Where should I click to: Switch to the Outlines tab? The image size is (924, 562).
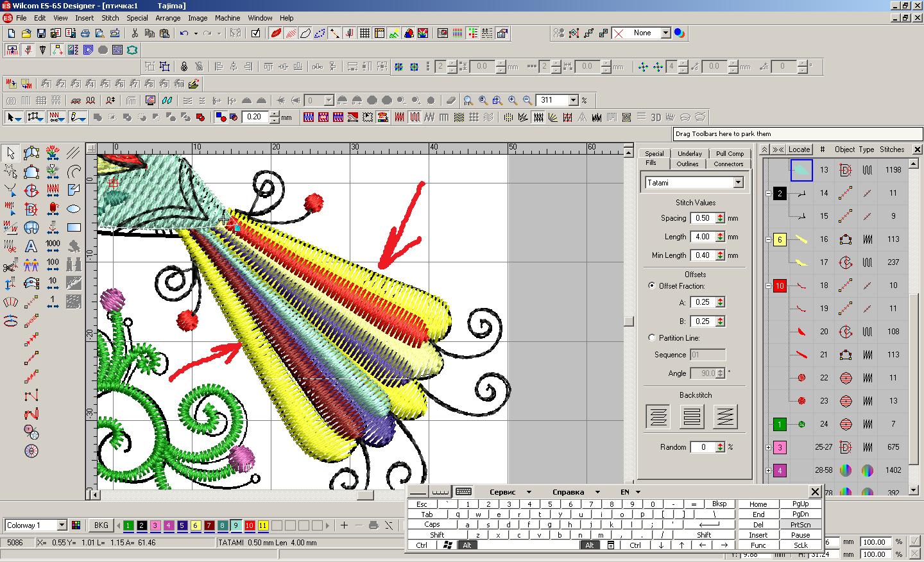coord(687,164)
